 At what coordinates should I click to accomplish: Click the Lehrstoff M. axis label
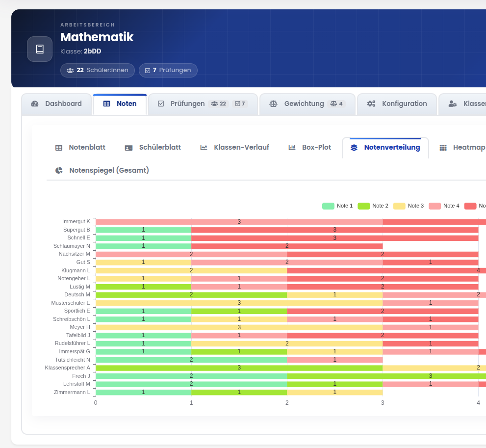click(x=77, y=384)
